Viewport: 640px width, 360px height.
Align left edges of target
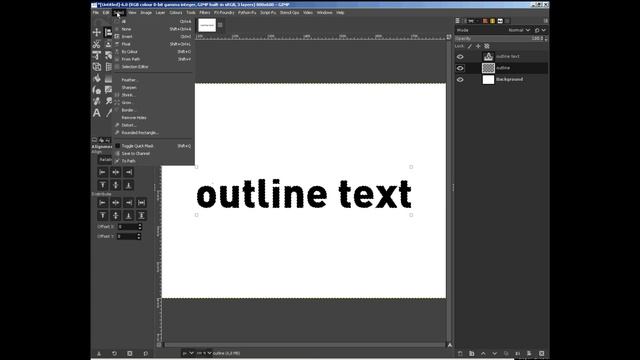(x=103, y=172)
